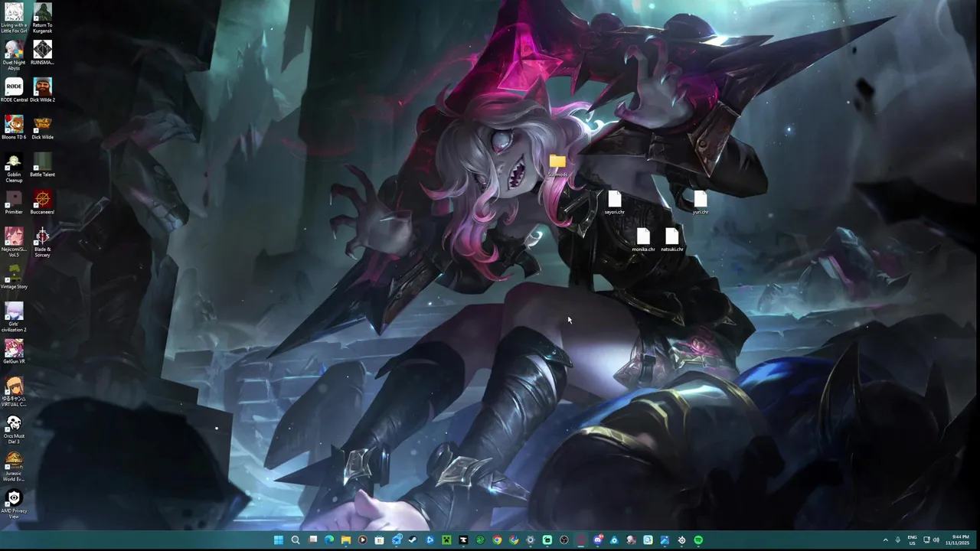Select the Submods folder on desktop
The width and height of the screenshot is (980, 551).
click(x=557, y=165)
